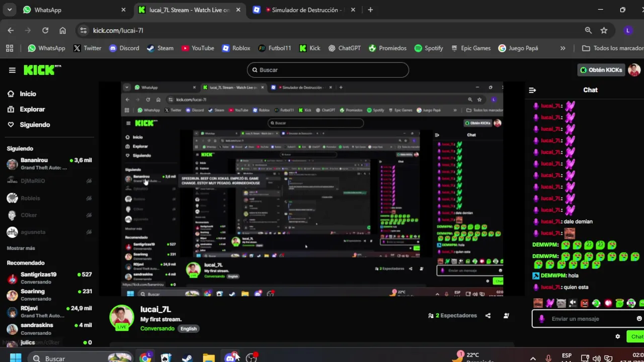
Task: Open the Epic Games bookmark
Action: tap(470, 48)
